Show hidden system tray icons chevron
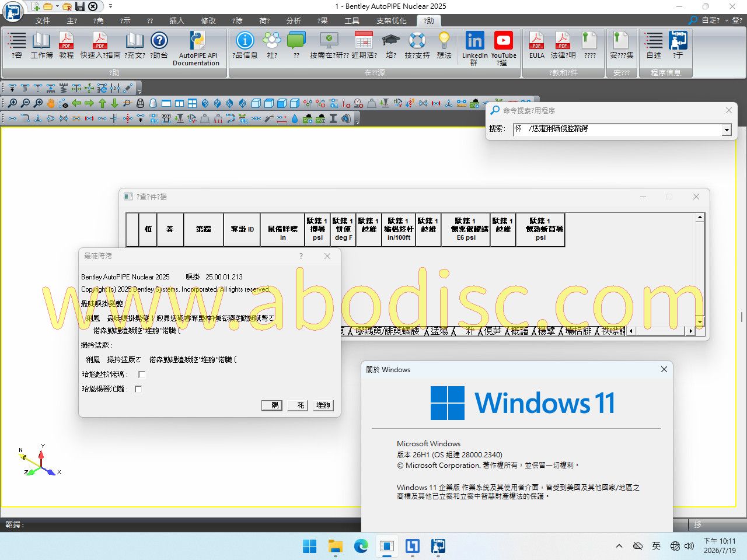Screen dimensions: 747x560 [x=619, y=546]
